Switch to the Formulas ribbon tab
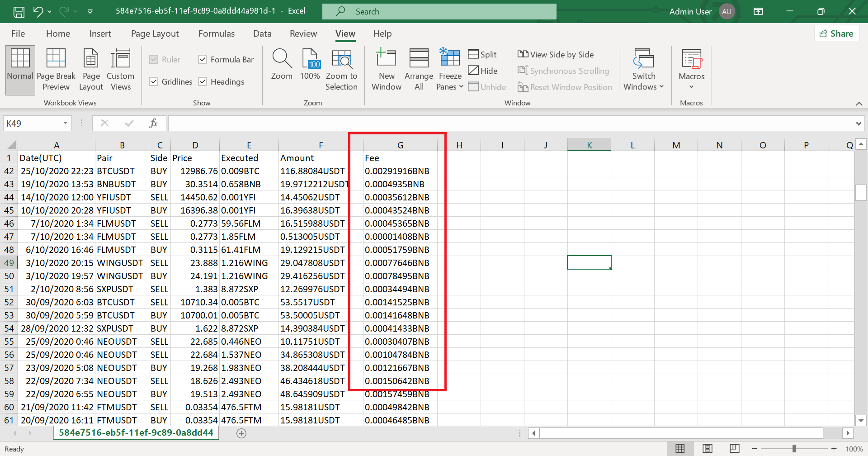 click(217, 33)
